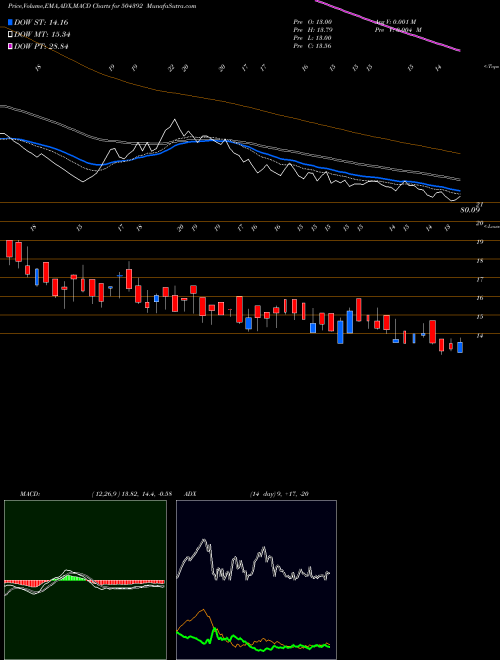The image size is (500, 660).
Task: Click the price axis label 16
Action: 479,298
